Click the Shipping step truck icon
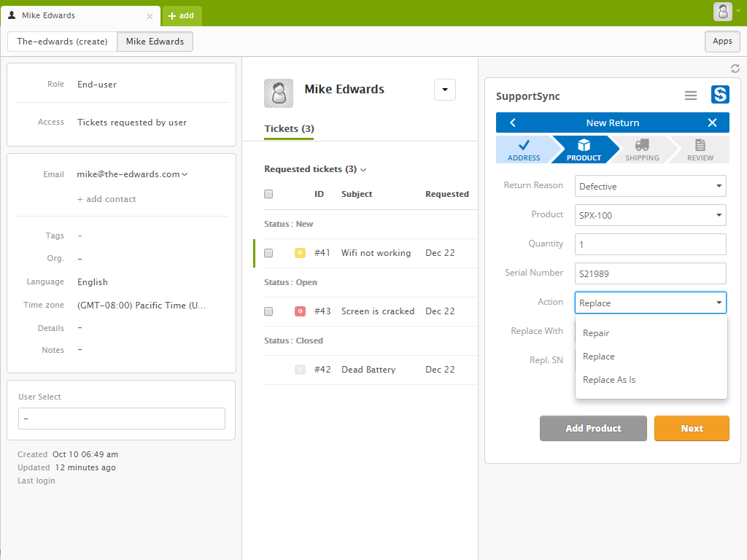This screenshot has height=560, width=747. pyautogui.click(x=642, y=145)
